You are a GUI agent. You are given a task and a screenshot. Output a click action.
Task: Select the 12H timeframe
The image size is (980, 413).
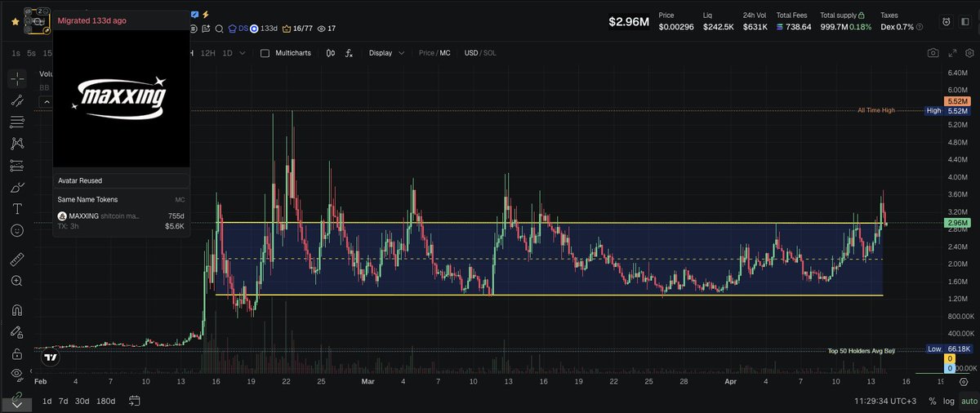click(x=208, y=53)
